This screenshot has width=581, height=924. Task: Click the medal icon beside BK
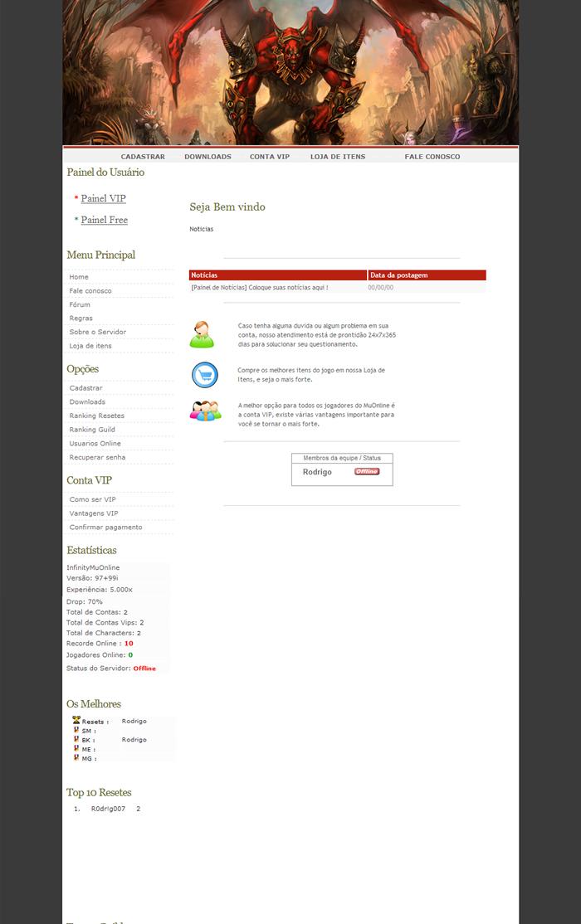point(76,739)
